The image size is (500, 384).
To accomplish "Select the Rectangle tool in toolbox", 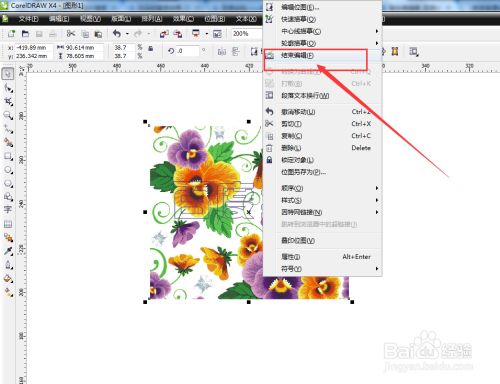I will tap(8, 156).
